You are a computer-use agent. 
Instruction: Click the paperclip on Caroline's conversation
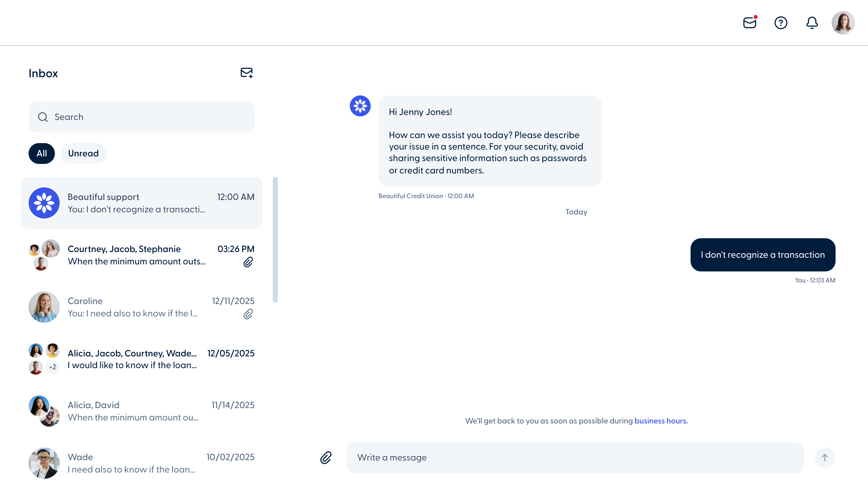248,314
